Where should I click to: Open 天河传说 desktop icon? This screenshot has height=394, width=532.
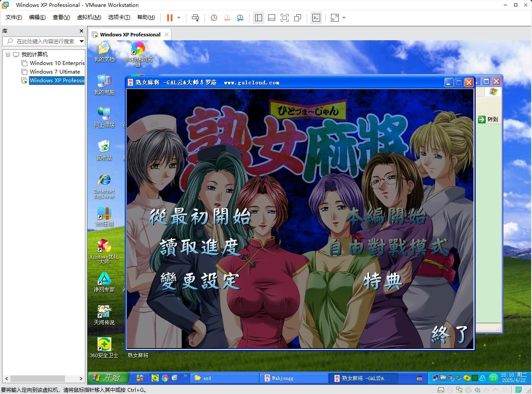point(104,315)
